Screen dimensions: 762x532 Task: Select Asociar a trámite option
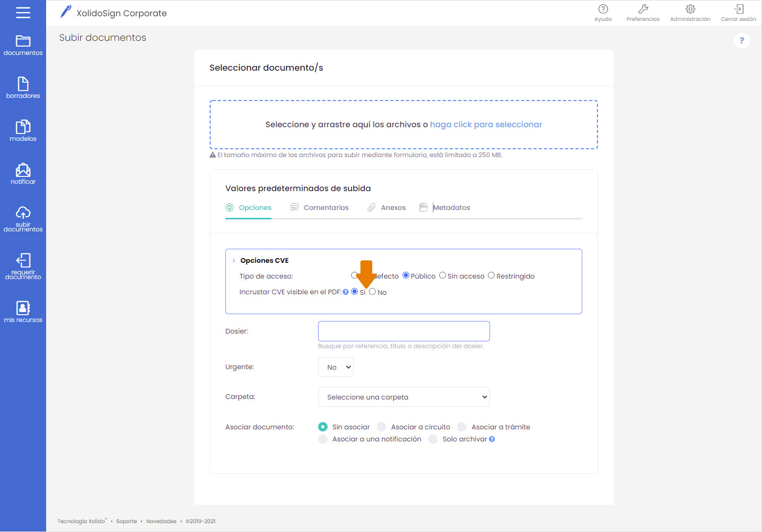pyautogui.click(x=462, y=427)
